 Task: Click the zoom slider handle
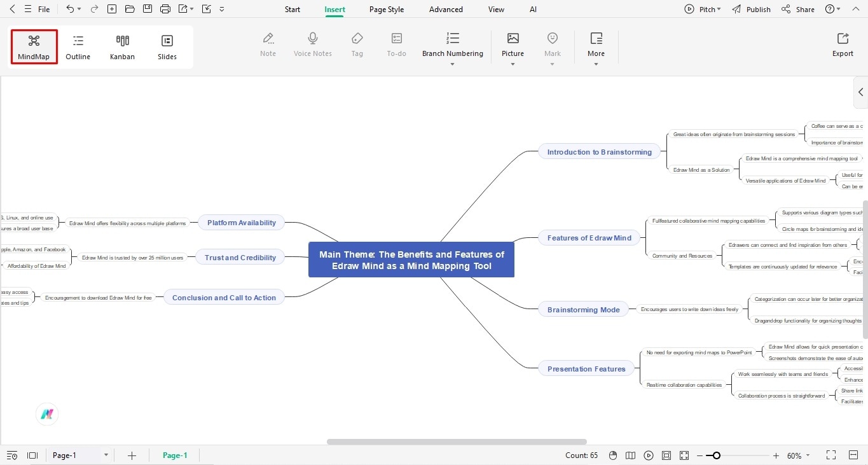tap(717, 455)
